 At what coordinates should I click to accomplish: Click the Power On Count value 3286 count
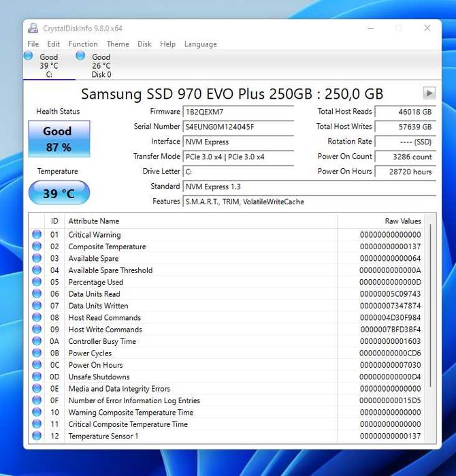(406, 157)
